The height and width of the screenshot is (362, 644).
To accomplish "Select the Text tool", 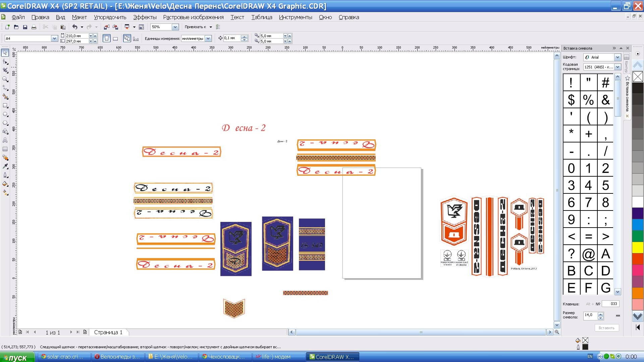I will tap(5, 140).
